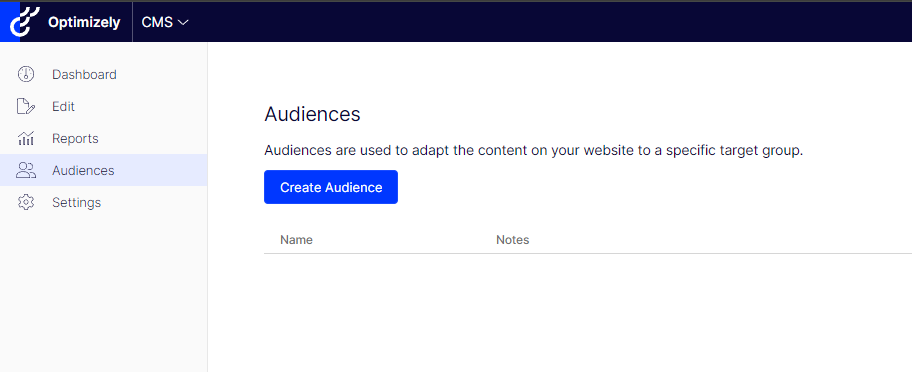Select the Edit page pencil icon
This screenshot has width=912, height=372.
(x=26, y=106)
